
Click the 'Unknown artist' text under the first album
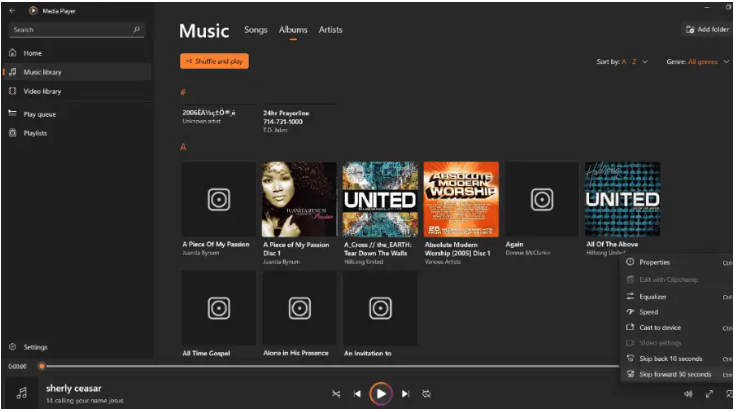point(202,121)
